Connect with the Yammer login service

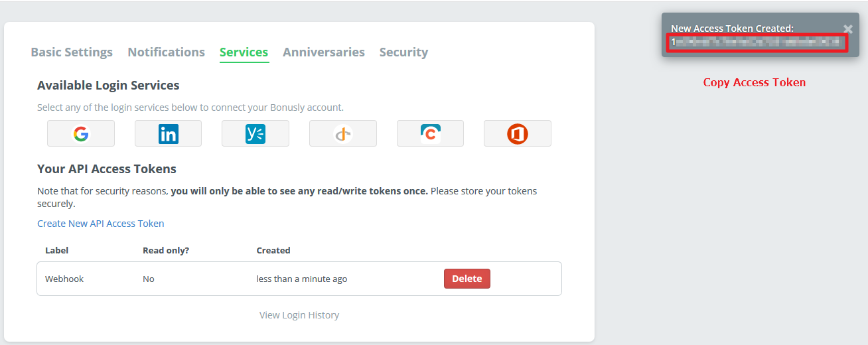255,133
